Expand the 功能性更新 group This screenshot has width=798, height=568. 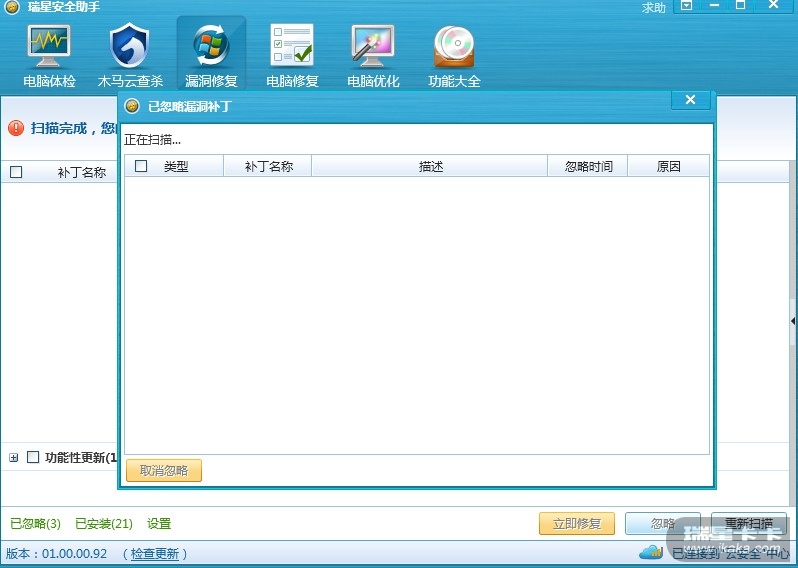(x=14, y=458)
